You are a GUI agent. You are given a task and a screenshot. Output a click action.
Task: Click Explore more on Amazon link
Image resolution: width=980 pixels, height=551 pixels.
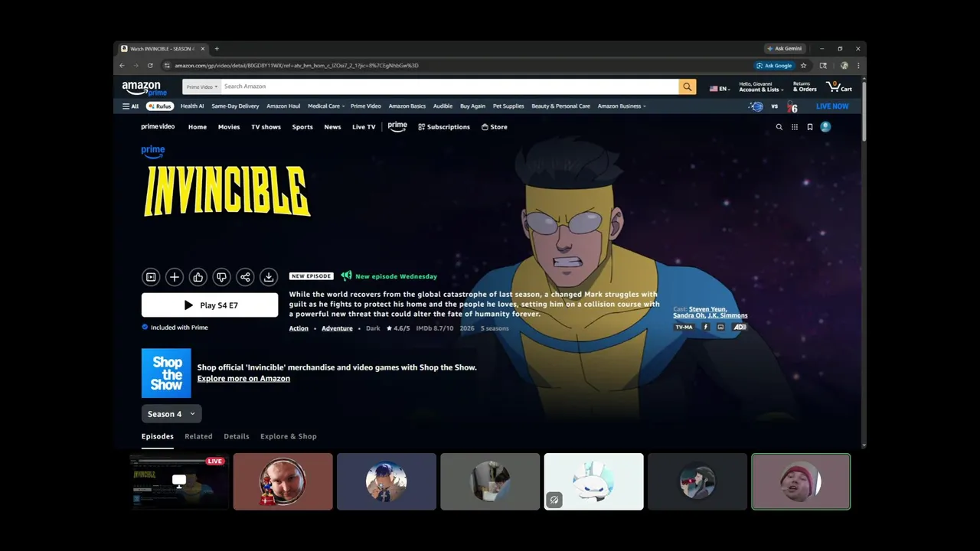tap(243, 378)
